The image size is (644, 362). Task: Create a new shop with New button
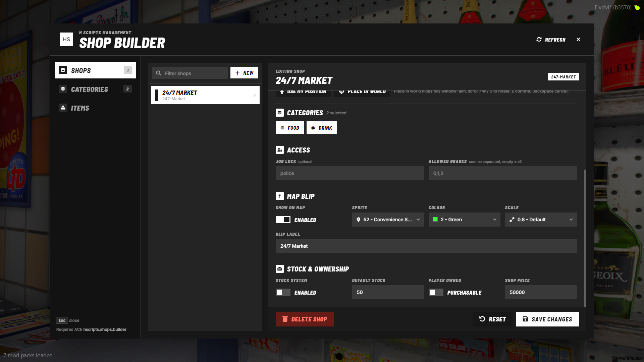[244, 73]
